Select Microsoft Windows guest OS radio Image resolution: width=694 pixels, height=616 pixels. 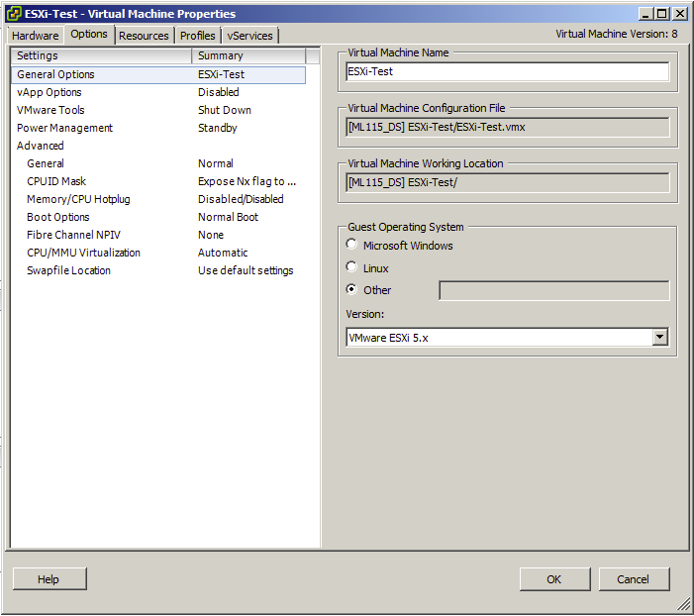point(351,244)
